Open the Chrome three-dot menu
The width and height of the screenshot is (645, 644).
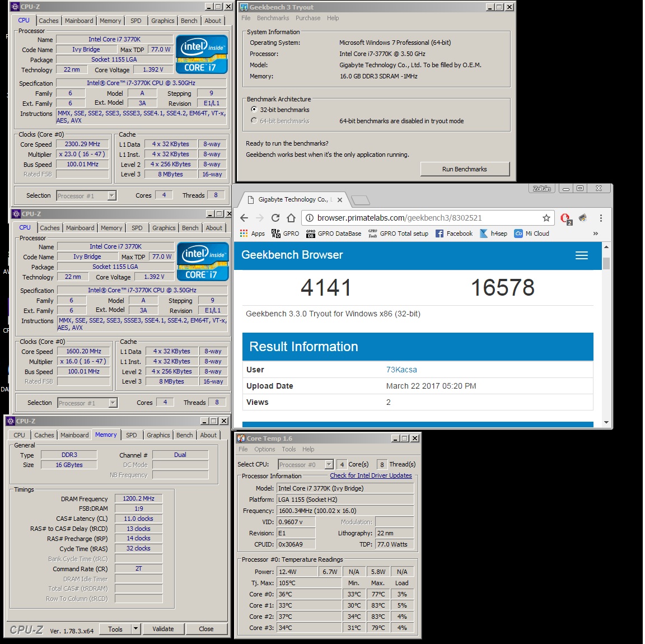[x=601, y=218]
